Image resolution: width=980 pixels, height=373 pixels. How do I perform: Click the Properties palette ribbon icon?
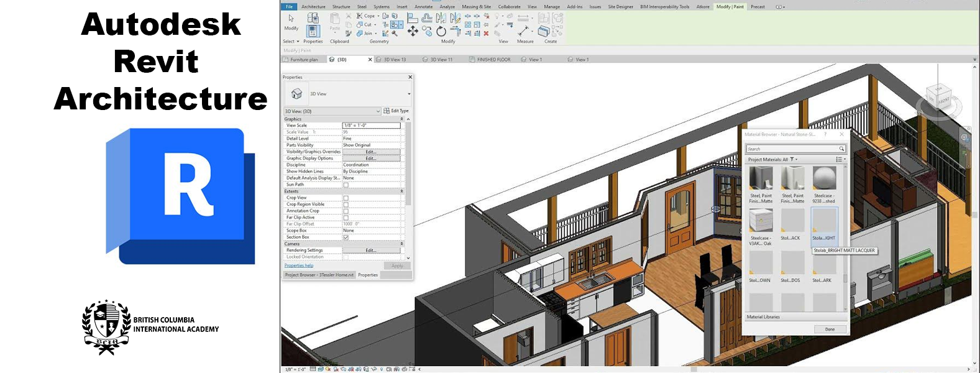tap(313, 31)
